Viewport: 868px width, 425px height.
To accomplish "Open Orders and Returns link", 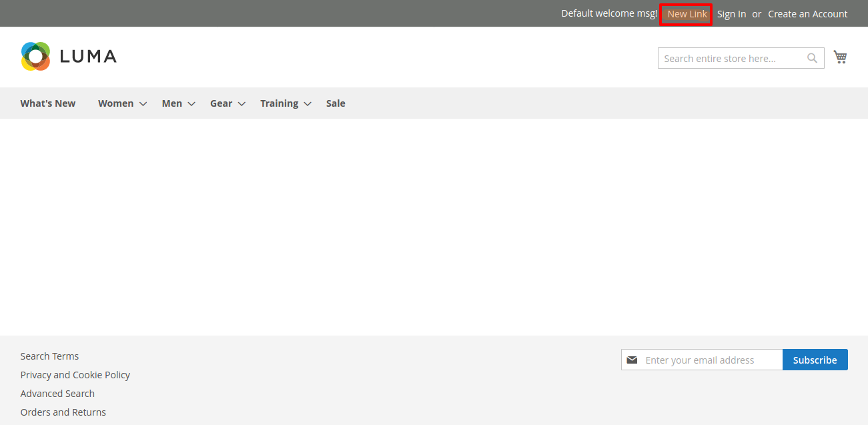I will click(63, 412).
